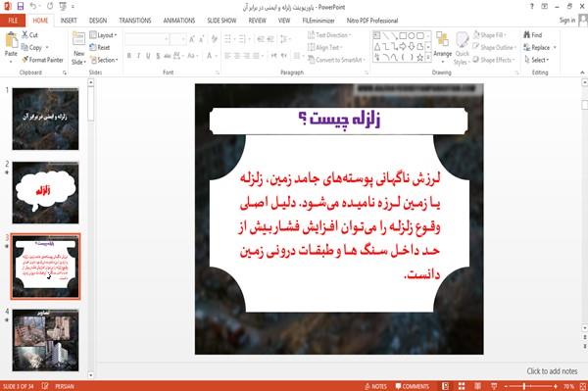Viewport: 588px width, 391px height.
Task: Click the Increase Font Size icon
Action: point(192,39)
